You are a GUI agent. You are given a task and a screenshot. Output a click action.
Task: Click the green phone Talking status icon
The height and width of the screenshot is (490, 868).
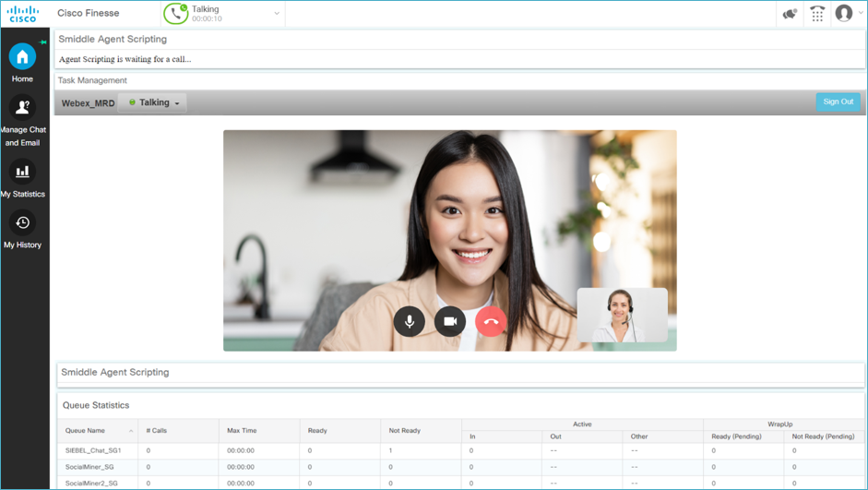(176, 14)
